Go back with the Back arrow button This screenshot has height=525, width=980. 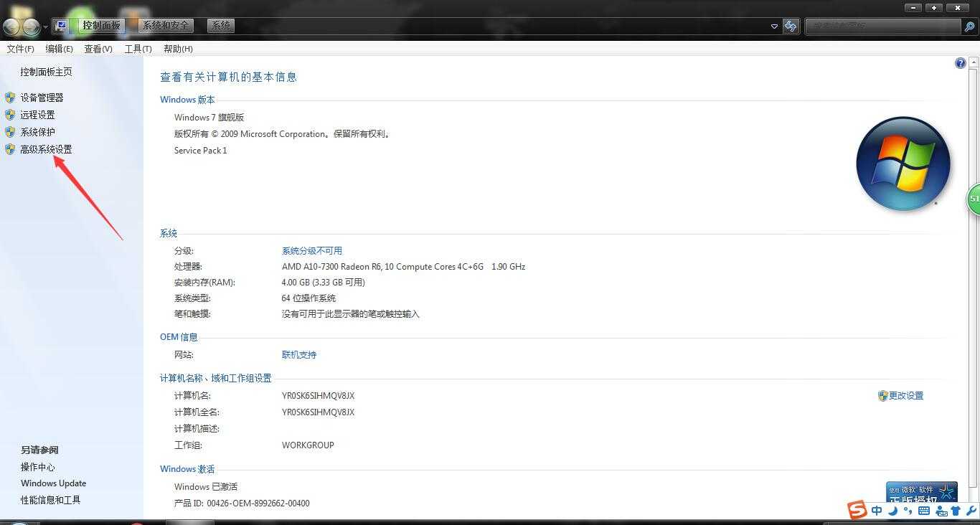click(x=11, y=27)
